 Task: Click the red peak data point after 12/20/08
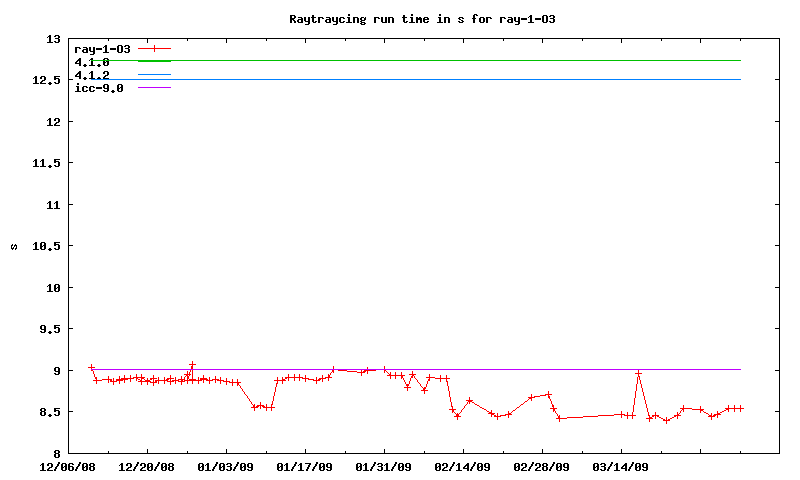[192, 365]
